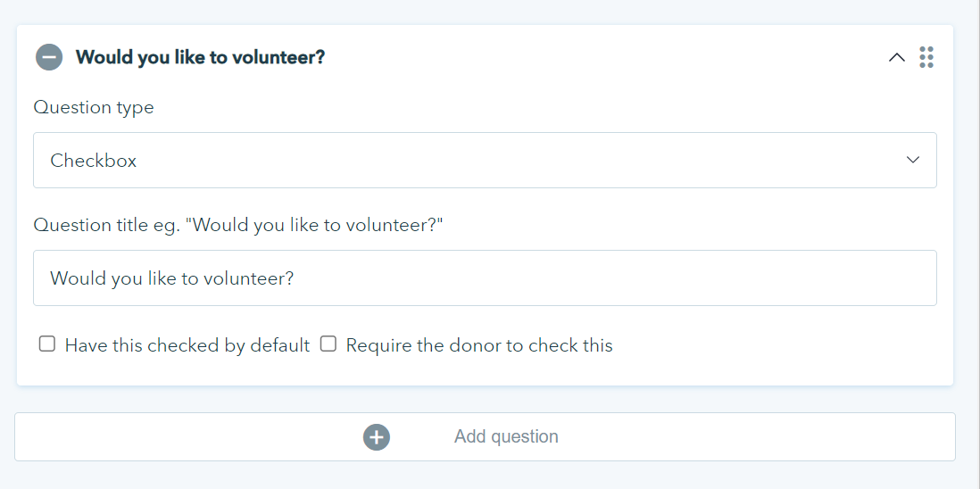Click the "Question type" field label
The width and height of the screenshot is (980, 489).
[94, 108]
